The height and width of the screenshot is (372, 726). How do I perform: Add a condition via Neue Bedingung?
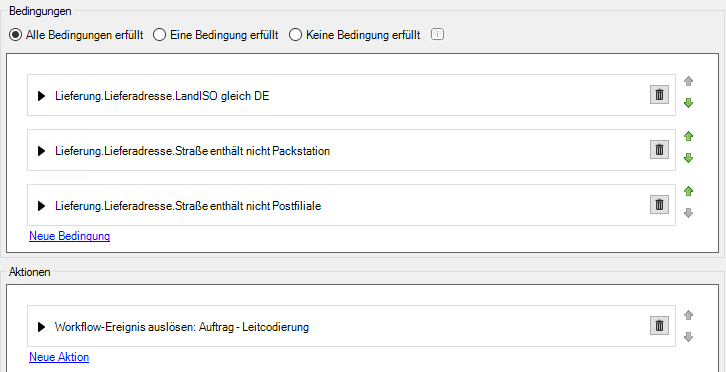point(69,236)
